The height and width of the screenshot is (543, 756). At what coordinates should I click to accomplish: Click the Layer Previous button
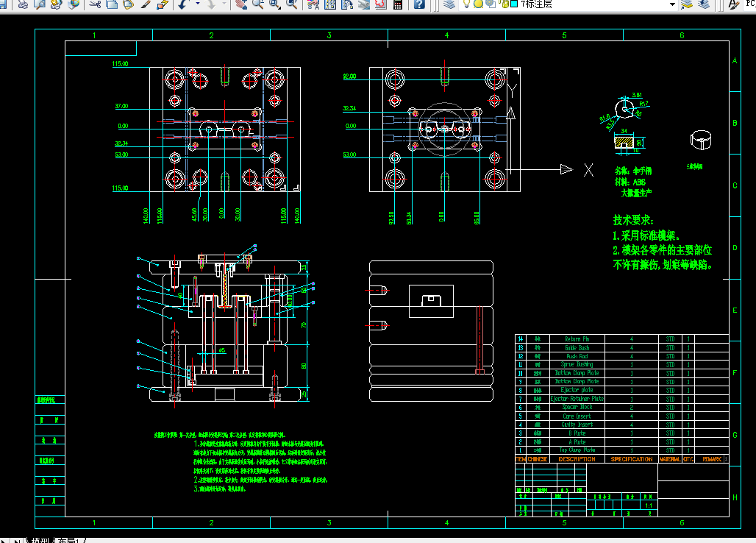pos(704,4)
